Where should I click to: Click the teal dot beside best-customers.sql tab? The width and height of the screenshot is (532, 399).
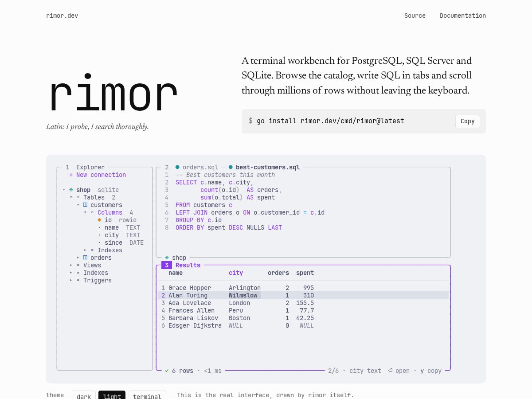pos(231,167)
